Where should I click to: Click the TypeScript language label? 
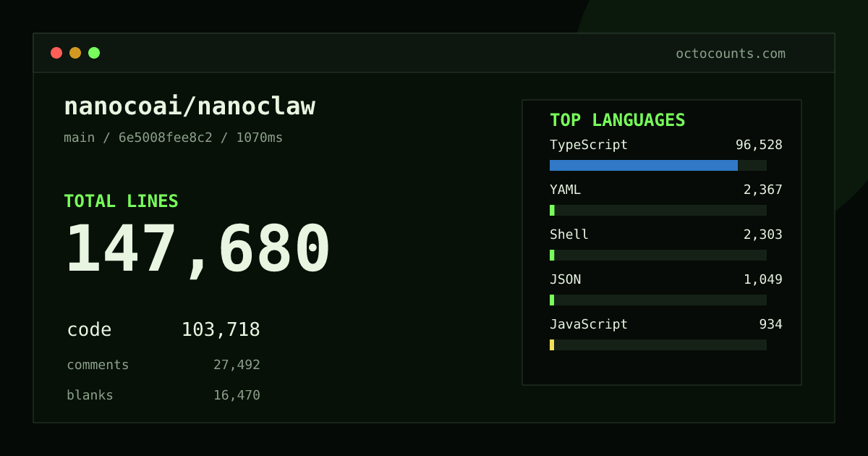pyautogui.click(x=589, y=145)
